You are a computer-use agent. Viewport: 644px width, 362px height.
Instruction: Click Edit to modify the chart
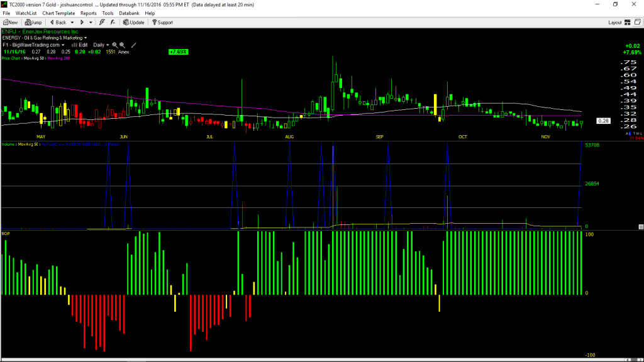[80, 45]
